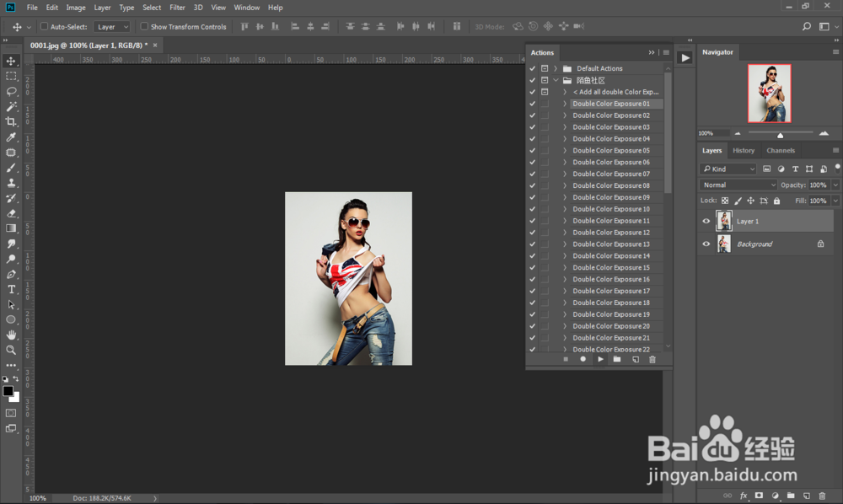Select the Eyedropper tool
843x504 pixels.
click(x=11, y=137)
